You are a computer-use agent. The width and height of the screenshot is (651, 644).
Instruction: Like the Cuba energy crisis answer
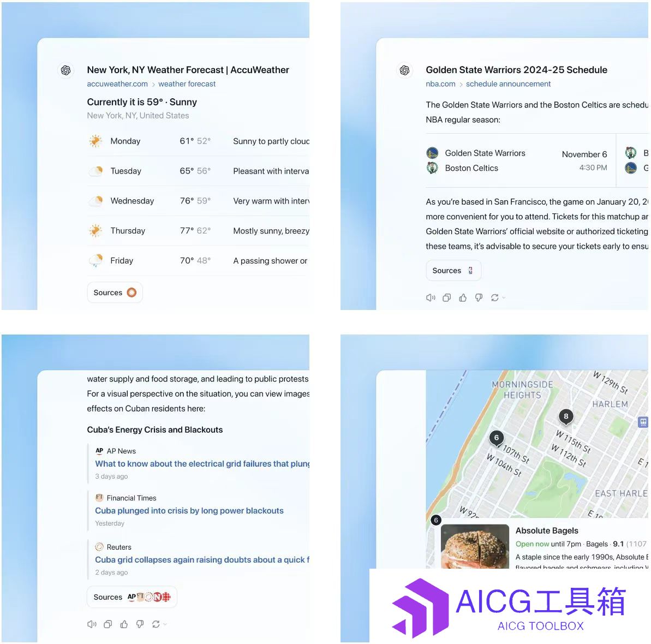pyautogui.click(x=124, y=624)
